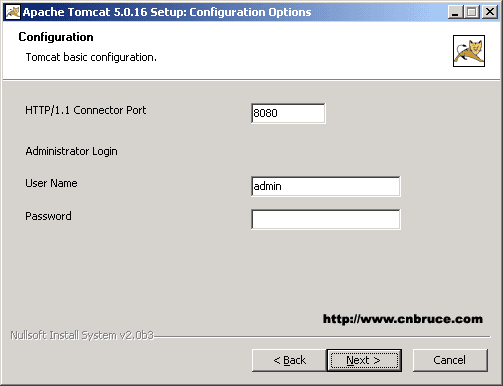Go back with the Back button
Viewport: 503px width, 386px height.
pyautogui.click(x=289, y=360)
